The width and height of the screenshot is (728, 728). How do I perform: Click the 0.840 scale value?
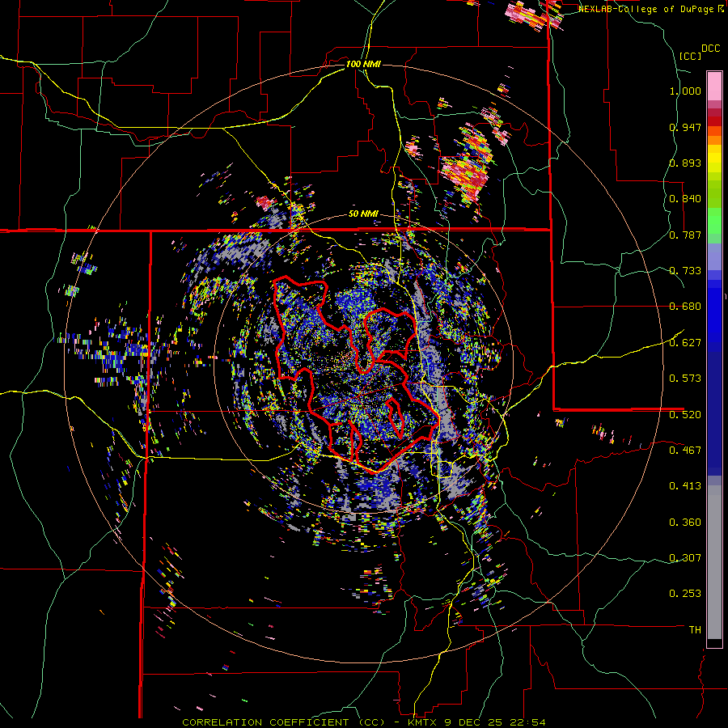point(685,199)
